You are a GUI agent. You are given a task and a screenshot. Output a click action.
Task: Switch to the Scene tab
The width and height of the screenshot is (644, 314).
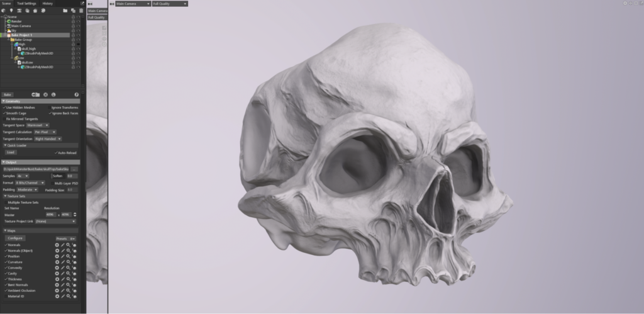click(6, 3)
